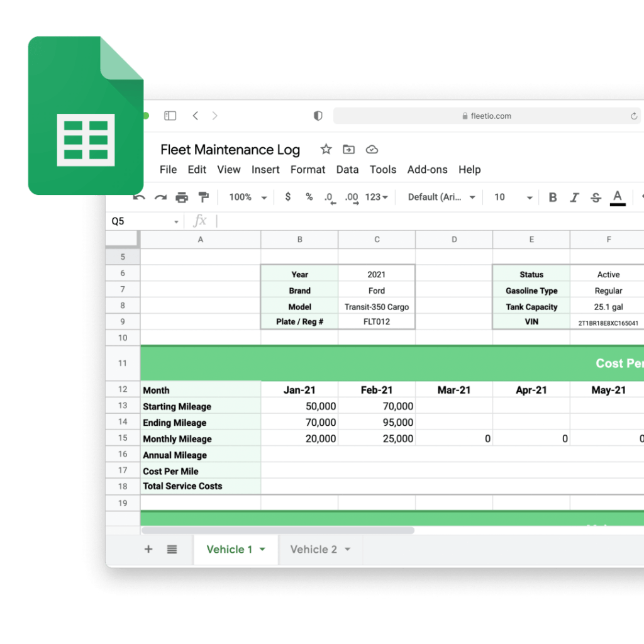This screenshot has width=644, height=644.
Task: Click the Move to folder icon
Action: [348, 149]
